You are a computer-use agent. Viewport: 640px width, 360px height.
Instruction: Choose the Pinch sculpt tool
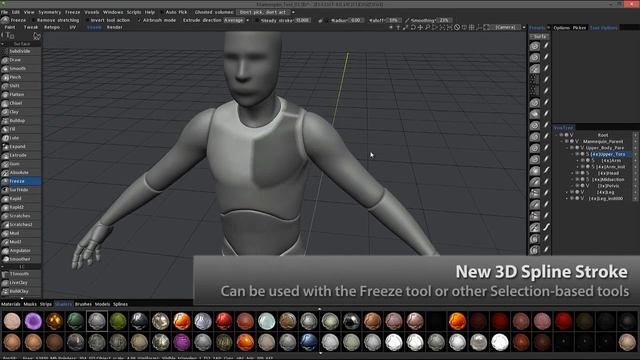pos(21,77)
